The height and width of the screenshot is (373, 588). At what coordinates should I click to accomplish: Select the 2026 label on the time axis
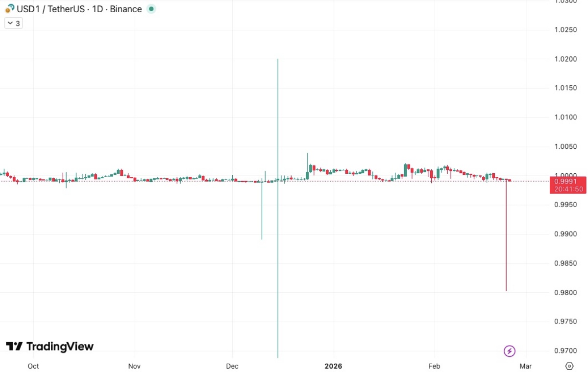[333, 366]
